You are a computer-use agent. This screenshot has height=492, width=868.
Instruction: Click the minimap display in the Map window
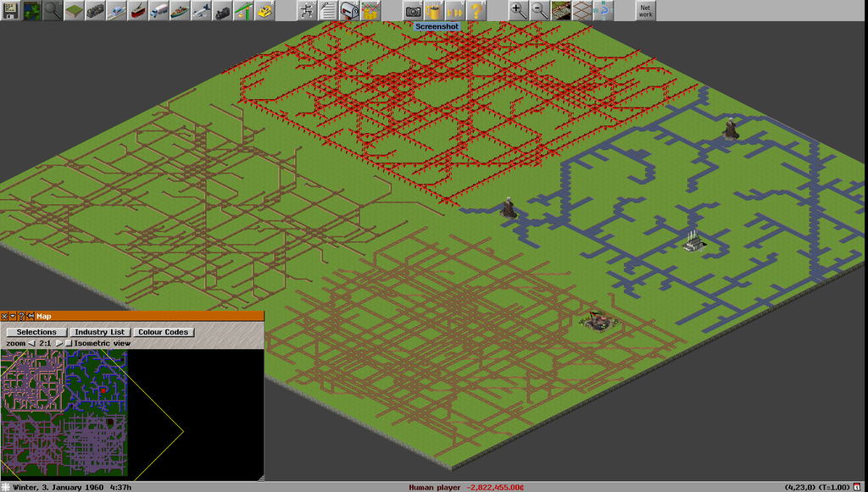[x=131, y=415]
